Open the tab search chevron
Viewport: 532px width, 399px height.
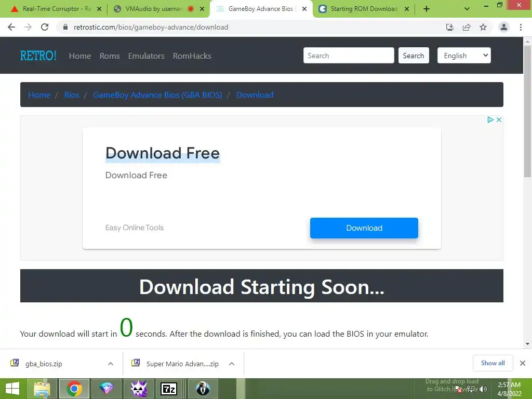[x=467, y=9]
